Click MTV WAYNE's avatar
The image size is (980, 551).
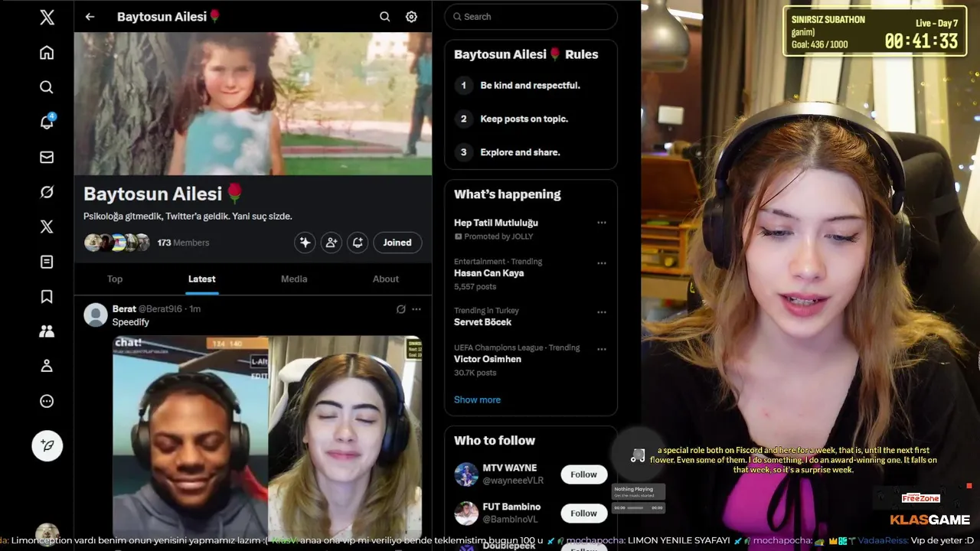(x=466, y=474)
